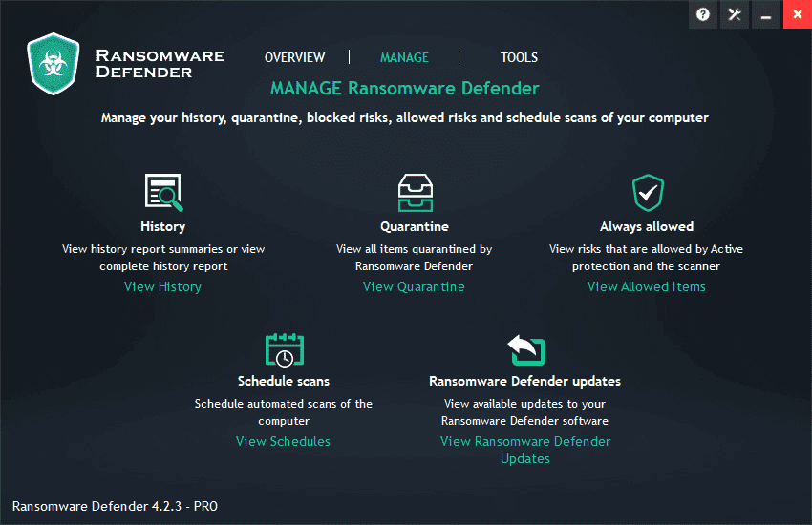Open the View Quarantine link

pos(414,286)
